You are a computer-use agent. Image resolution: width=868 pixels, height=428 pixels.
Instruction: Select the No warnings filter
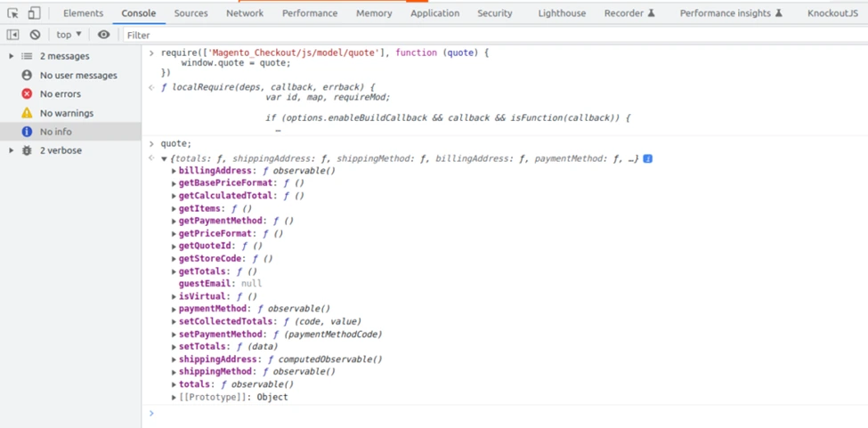[66, 113]
